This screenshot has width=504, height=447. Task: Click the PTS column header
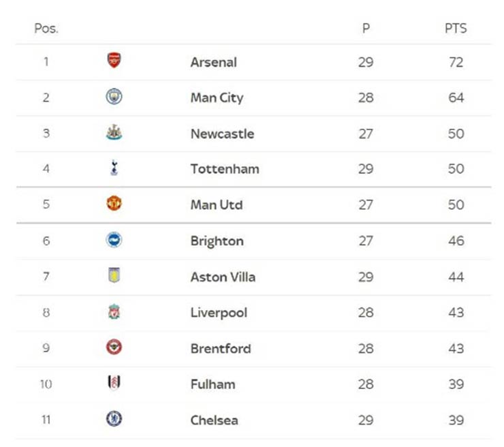coord(456,29)
